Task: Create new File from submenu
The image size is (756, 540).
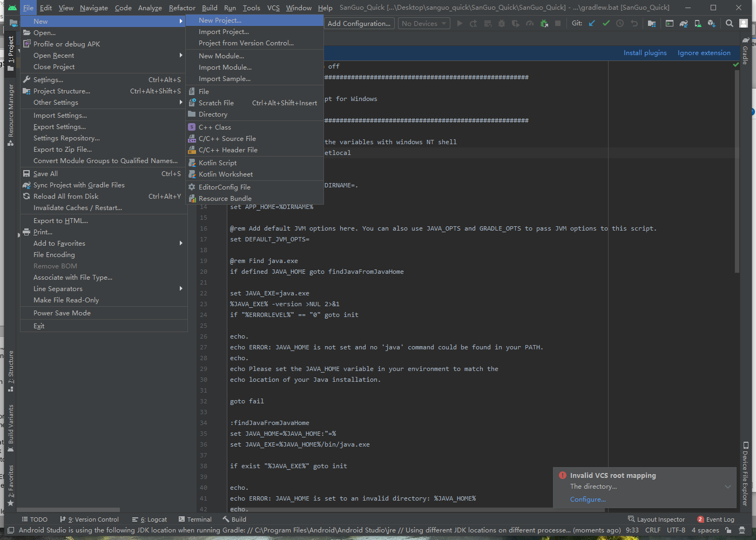Action: [254, 92]
